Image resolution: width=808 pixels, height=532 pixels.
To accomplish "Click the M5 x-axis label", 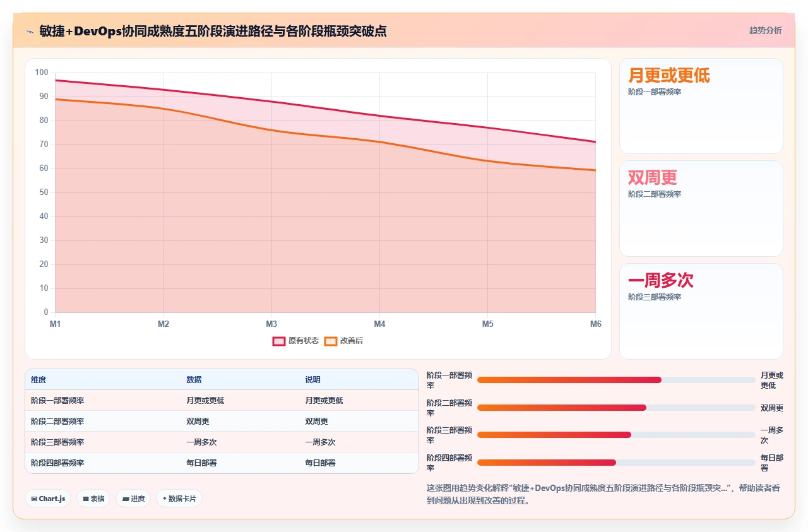I will [x=488, y=324].
